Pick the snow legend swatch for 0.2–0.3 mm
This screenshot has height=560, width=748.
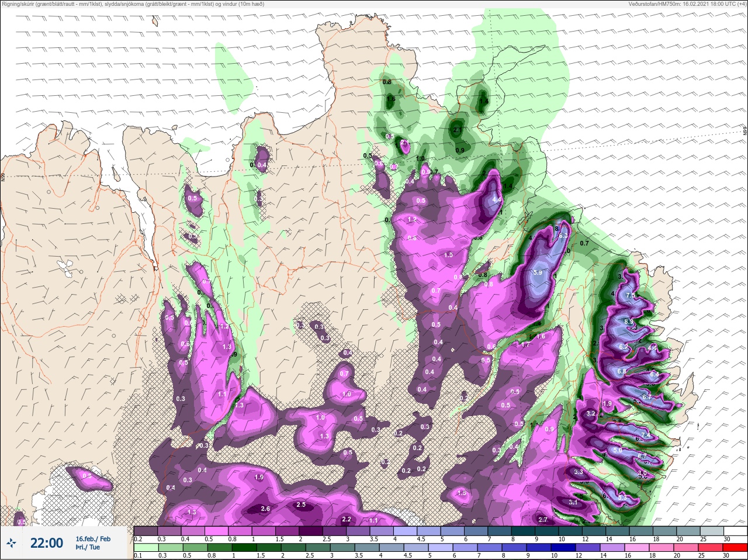click(146, 531)
